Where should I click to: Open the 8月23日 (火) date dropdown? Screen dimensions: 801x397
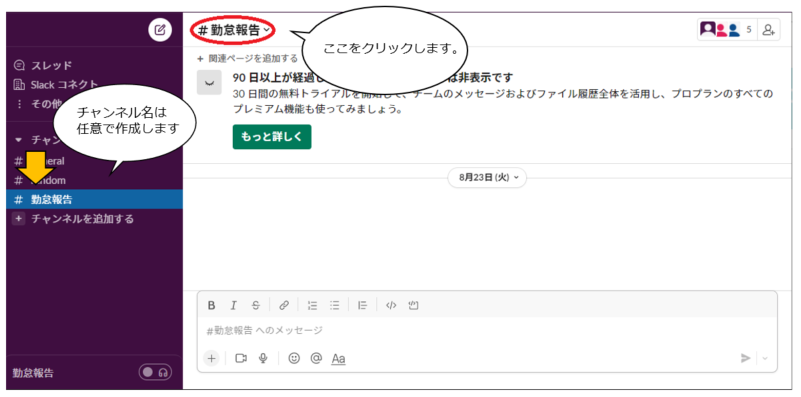pos(487,177)
